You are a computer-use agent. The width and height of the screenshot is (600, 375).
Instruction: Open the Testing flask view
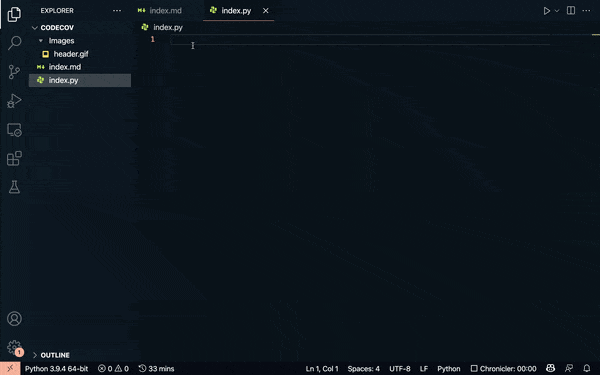tap(14, 187)
